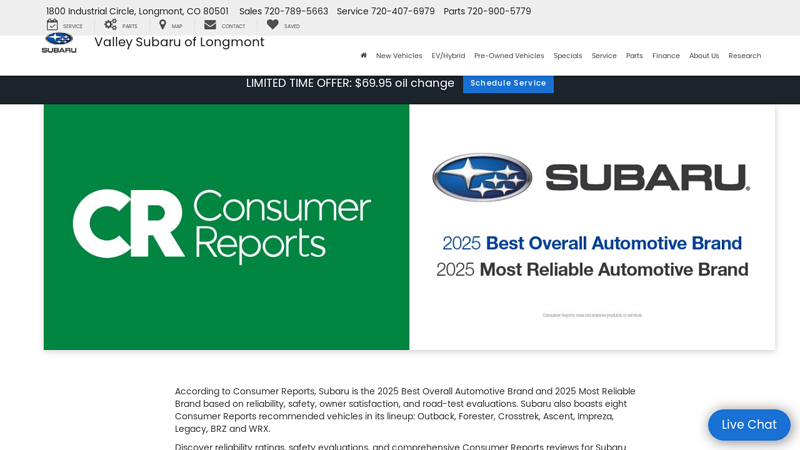This screenshot has height=450, width=800.
Task: Click the Parts gears icon
Action: click(x=111, y=24)
